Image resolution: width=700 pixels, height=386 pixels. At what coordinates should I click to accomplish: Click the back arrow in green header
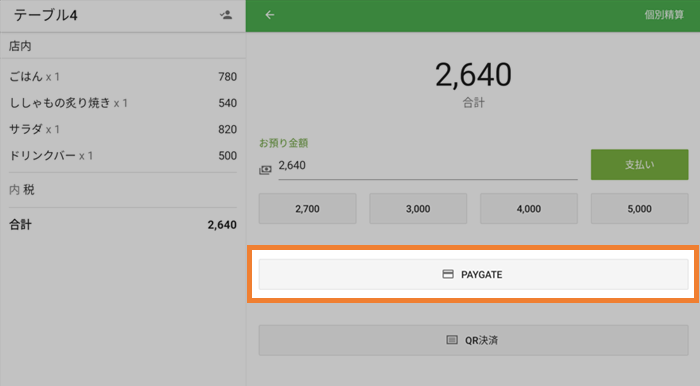tap(270, 15)
